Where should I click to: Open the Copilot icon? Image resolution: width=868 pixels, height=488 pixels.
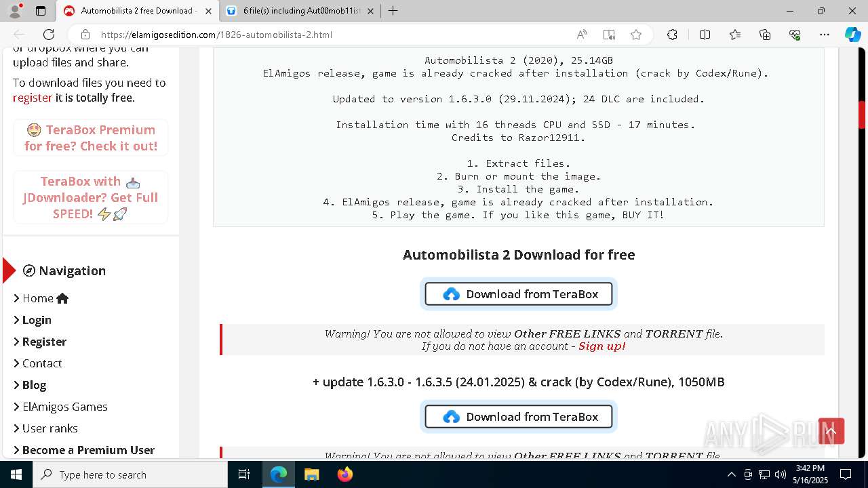[x=852, y=35]
